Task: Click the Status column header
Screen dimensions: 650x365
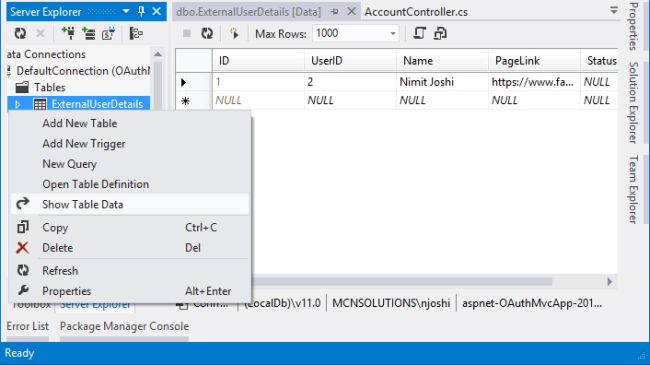Action: tap(599, 61)
